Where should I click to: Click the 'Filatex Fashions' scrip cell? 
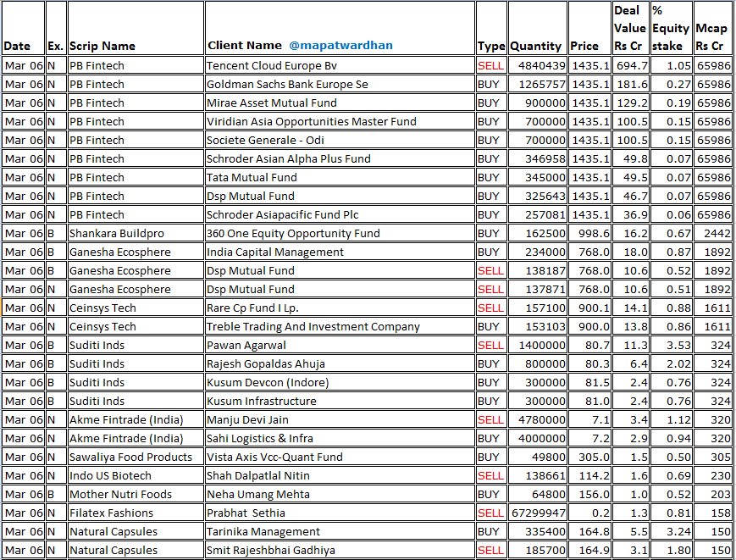[136, 513]
